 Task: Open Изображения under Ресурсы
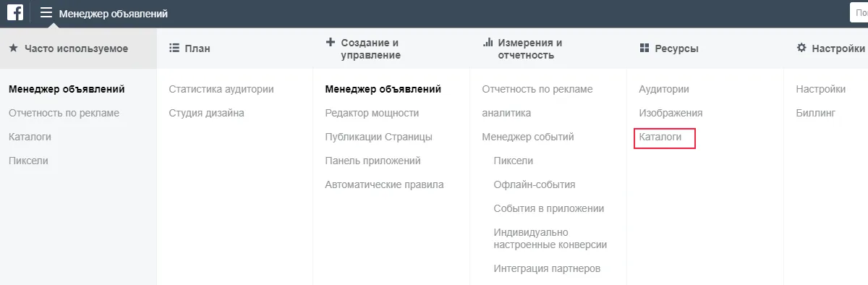coord(671,114)
